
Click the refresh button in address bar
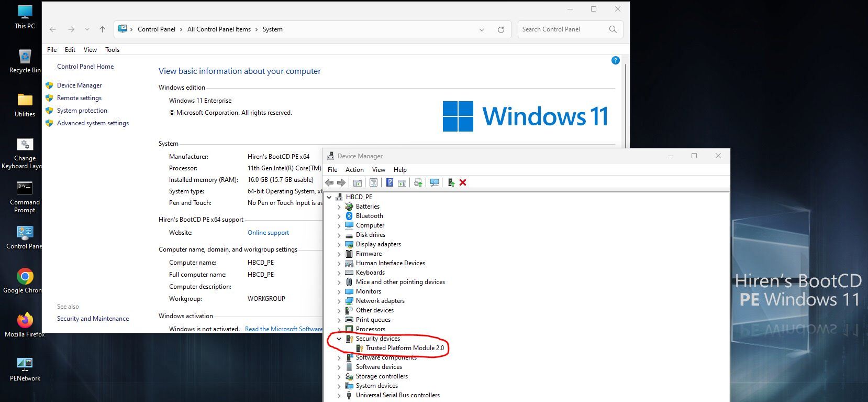click(500, 30)
